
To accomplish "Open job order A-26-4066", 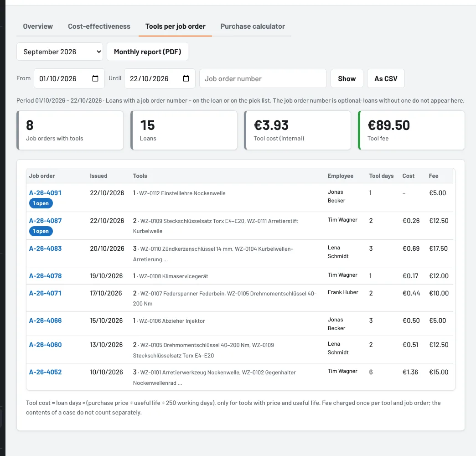I will [x=45, y=321].
